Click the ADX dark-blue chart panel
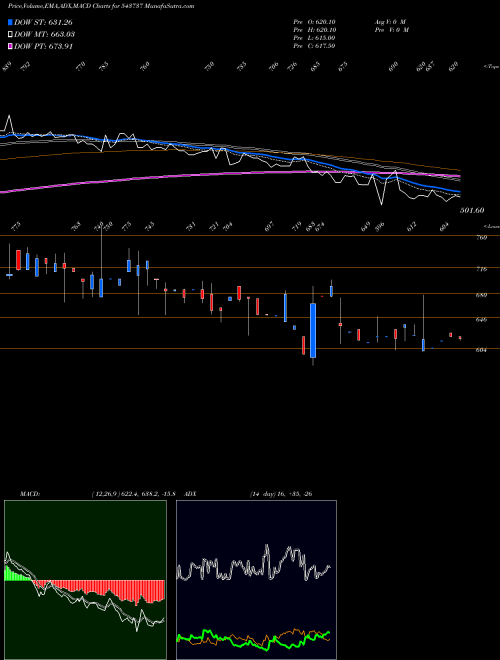500x660 pixels. coord(256,580)
